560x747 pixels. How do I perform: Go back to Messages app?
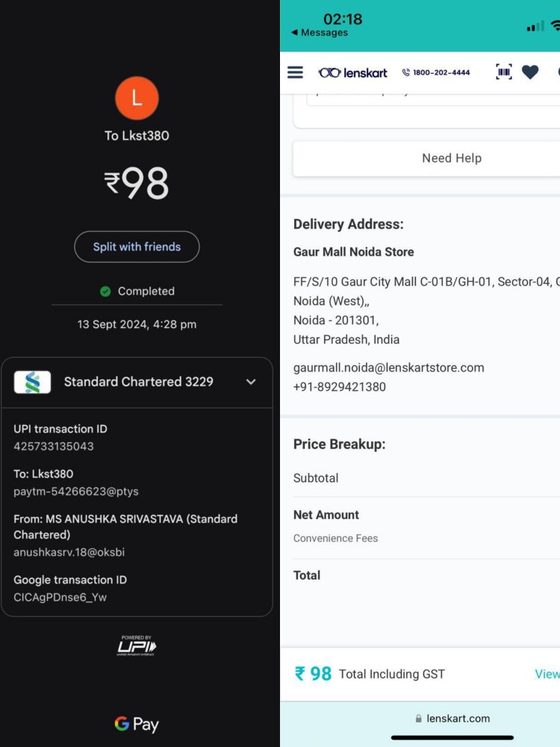pos(320,33)
